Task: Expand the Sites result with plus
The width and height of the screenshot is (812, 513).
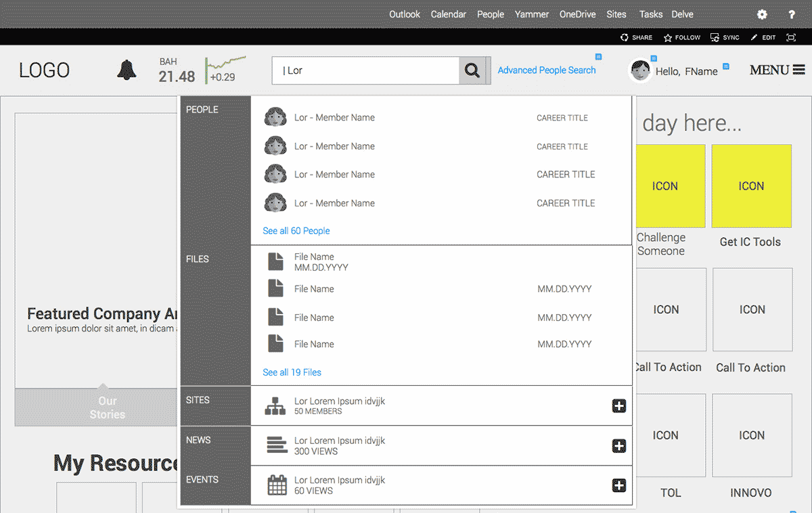Action: point(618,406)
